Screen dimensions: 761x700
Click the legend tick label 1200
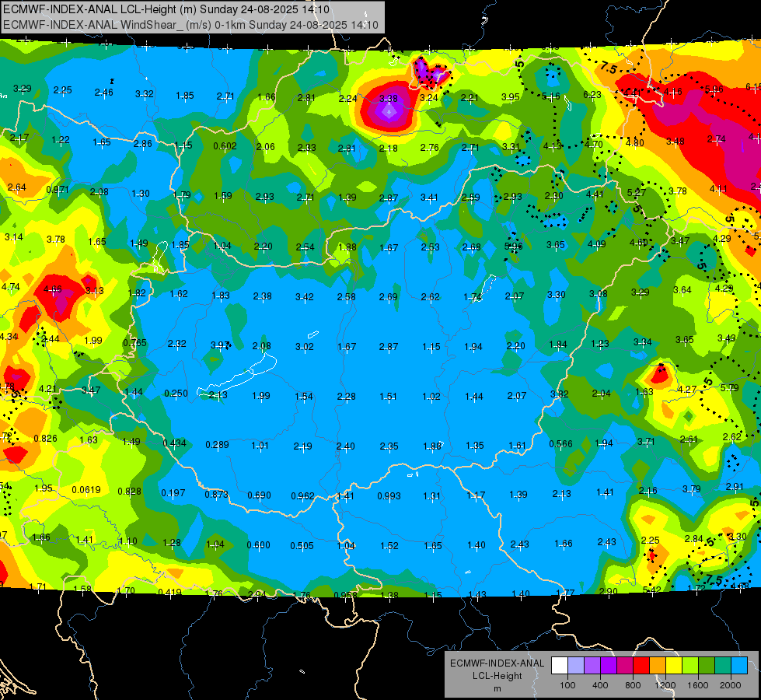pyautogui.click(x=665, y=685)
